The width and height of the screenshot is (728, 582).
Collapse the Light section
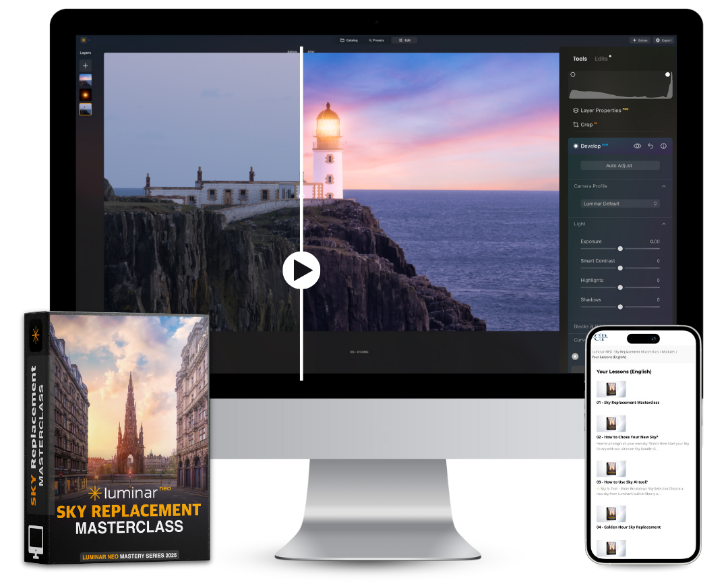(x=664, y=224)
